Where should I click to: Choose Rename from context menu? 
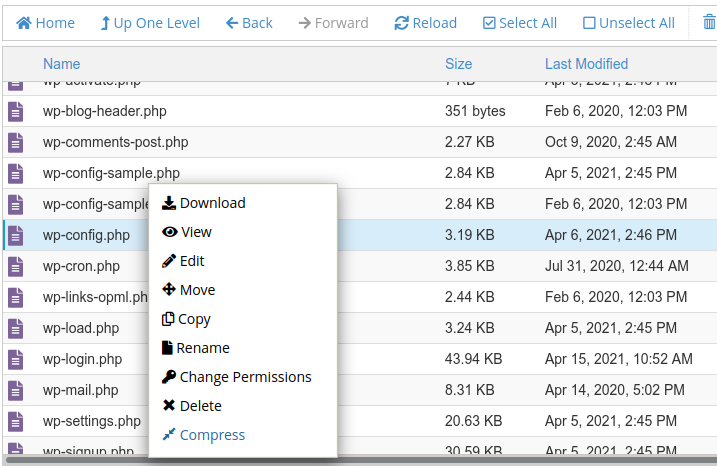(x=196, y=348)
